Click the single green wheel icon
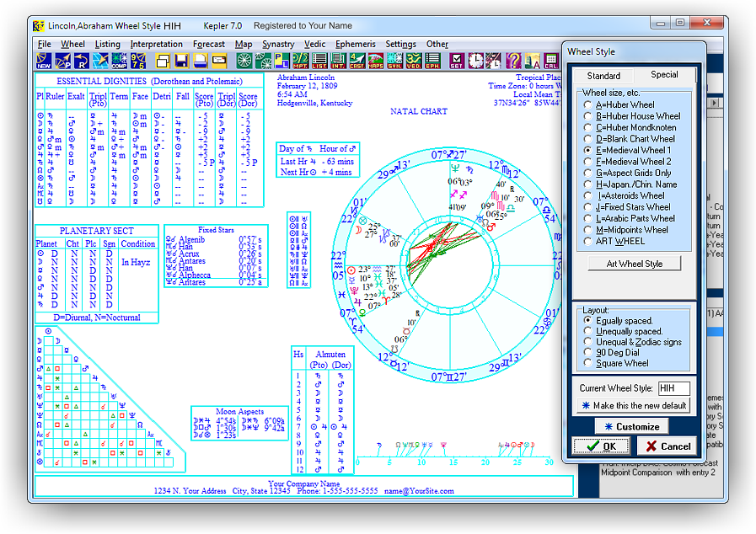This screenshot has height=534, width=756. coord(244,61)
